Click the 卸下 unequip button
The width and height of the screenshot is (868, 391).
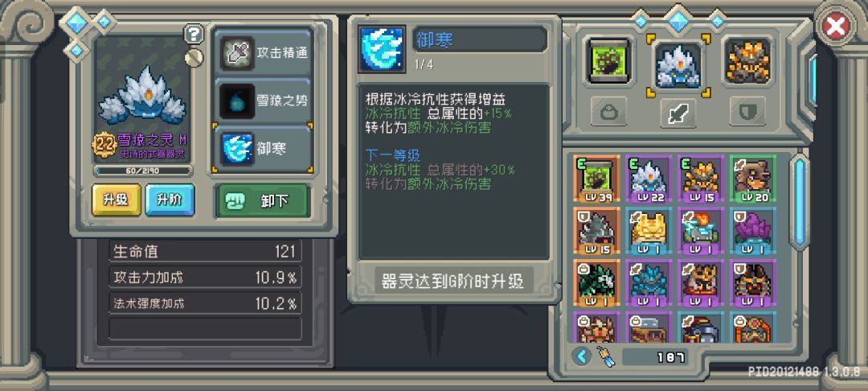(x=262, y=200)
